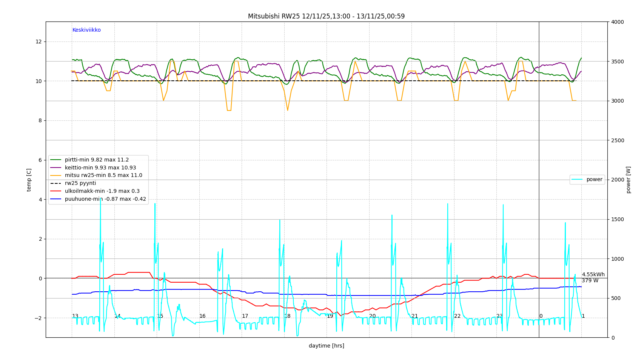This screenshot has width=644, height=360.
Task: Click hour marker '21' inside the plot
Action: click(x=414, y=316)
